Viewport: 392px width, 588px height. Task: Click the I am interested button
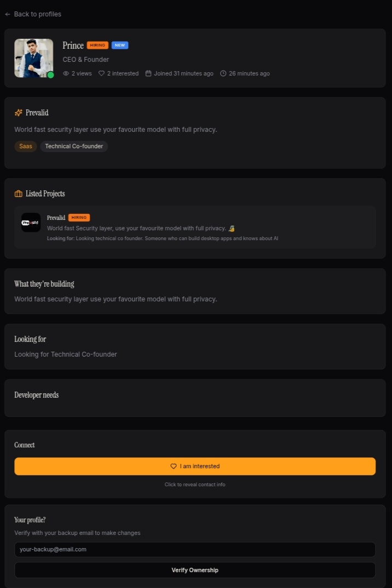(195, 466)
